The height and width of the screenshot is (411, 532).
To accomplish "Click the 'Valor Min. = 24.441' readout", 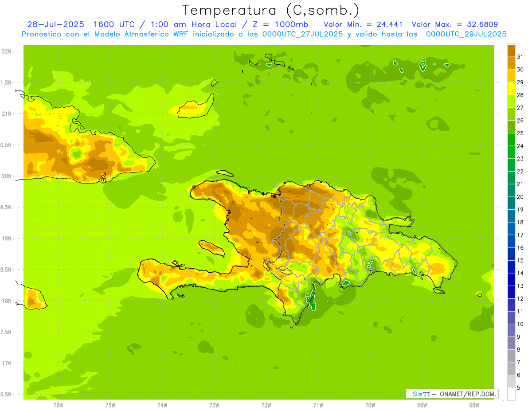I will [363, 24].
